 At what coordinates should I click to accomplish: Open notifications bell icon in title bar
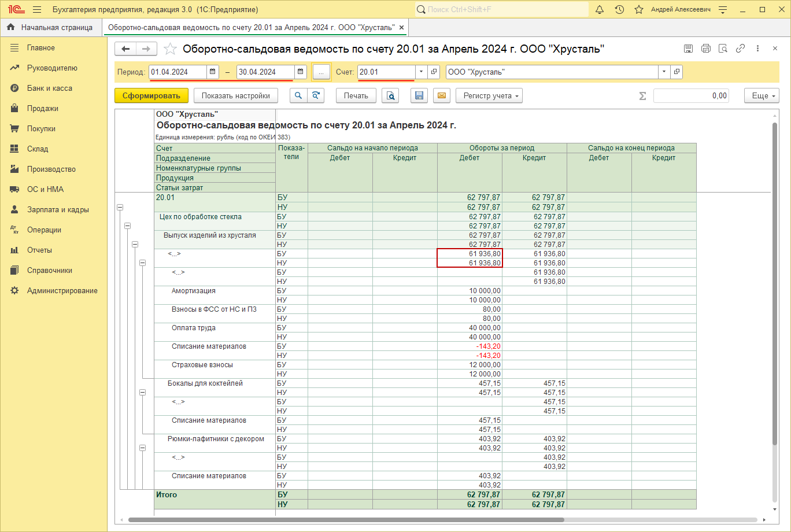pos(600,10)
